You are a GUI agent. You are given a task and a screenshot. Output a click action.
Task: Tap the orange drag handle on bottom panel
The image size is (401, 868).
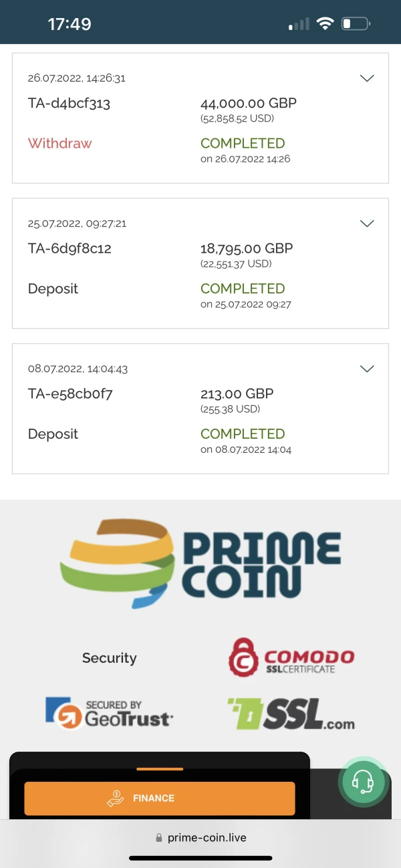[160, 769]
